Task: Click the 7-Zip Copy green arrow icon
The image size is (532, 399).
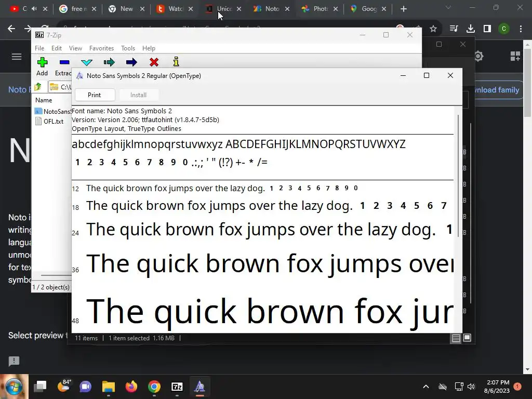Action: click(109, 62)
